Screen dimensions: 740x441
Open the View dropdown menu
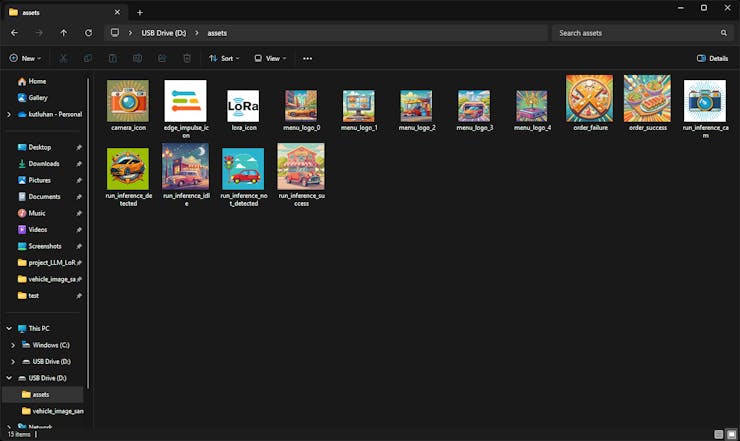(x=270, y=58)
